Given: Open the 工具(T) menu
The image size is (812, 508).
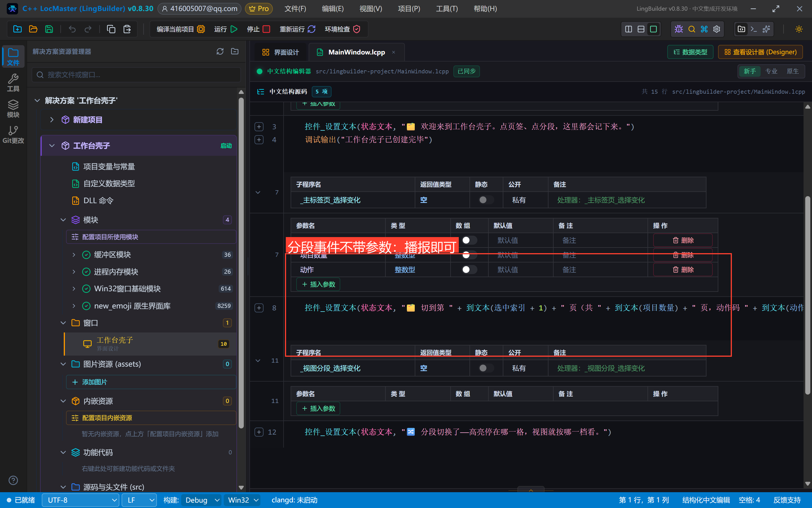Looking at the screenshot, I should (x=447, y=9).
